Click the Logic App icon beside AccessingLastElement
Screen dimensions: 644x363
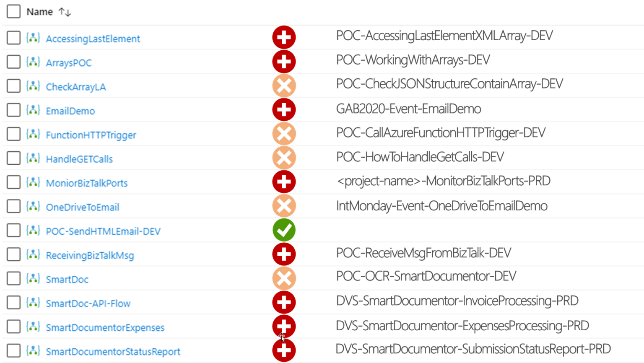[x=33, y=38]
